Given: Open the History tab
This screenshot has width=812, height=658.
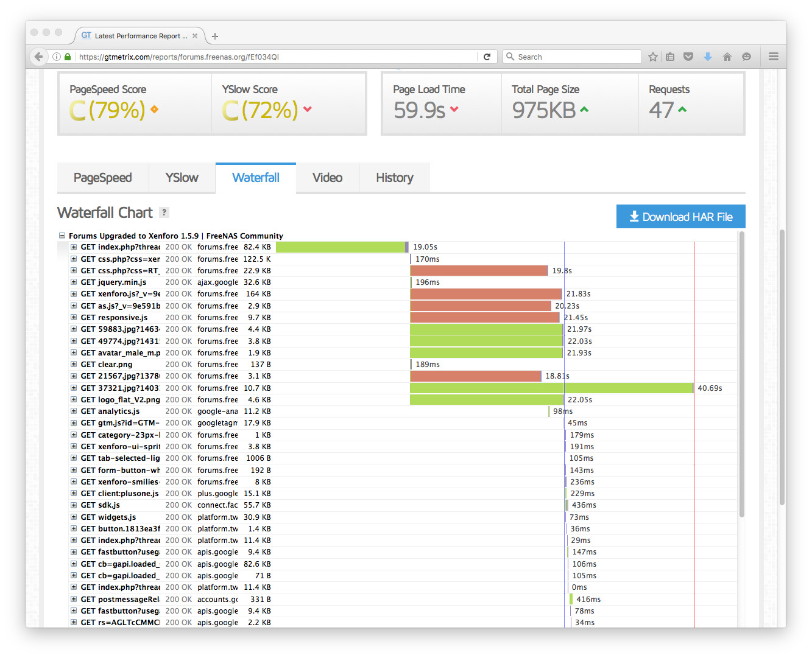Looking at the screenshot, I should 395,178.
